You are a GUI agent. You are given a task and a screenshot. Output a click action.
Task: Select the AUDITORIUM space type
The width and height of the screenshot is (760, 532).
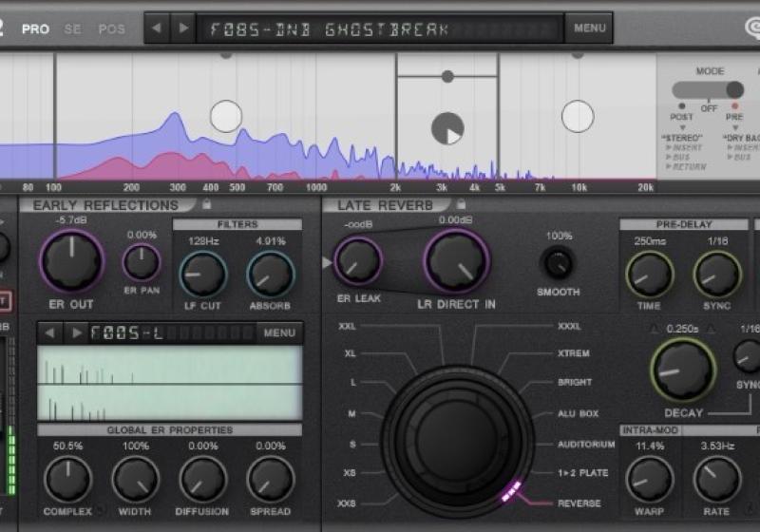pyautogui.click(x=586, y=444)
